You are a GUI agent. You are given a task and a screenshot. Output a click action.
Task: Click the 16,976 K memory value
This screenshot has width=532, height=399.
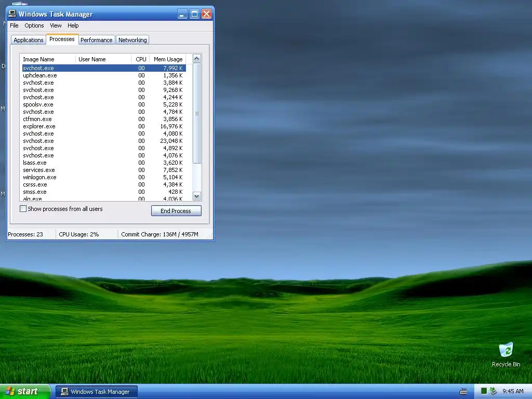click(x=171, y=126)
